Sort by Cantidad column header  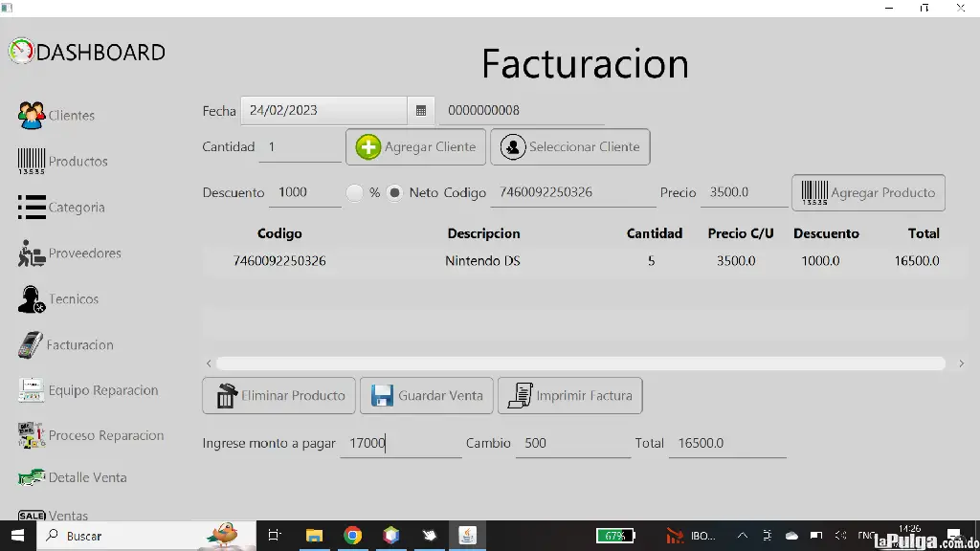pyautogui.click(x=655, y=233)
